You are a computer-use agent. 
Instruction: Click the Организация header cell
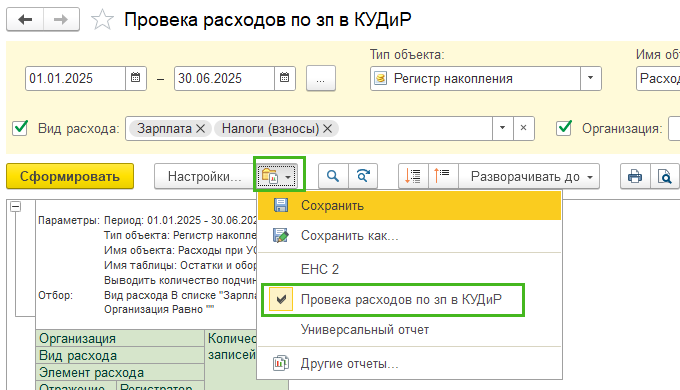pyautogui.click(x=120, y=338)
